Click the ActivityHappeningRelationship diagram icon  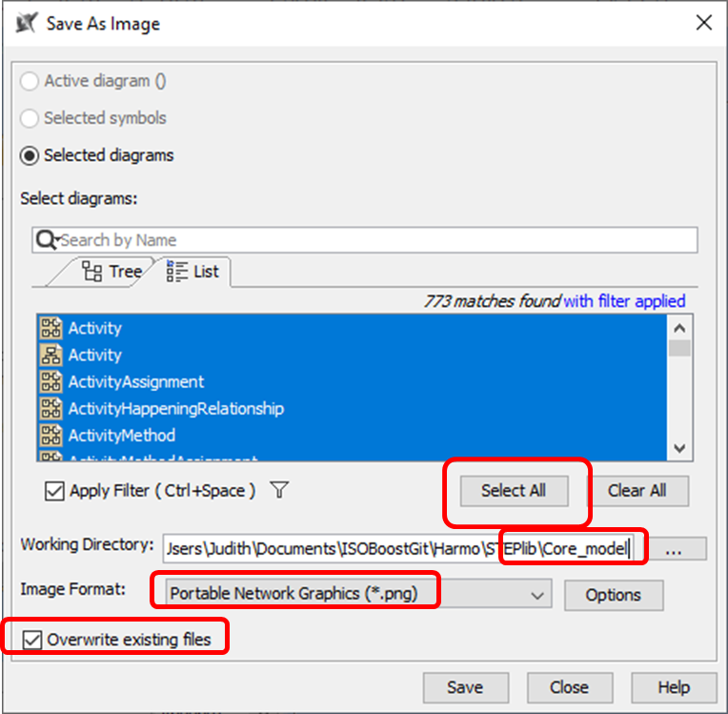click(51, 409)
